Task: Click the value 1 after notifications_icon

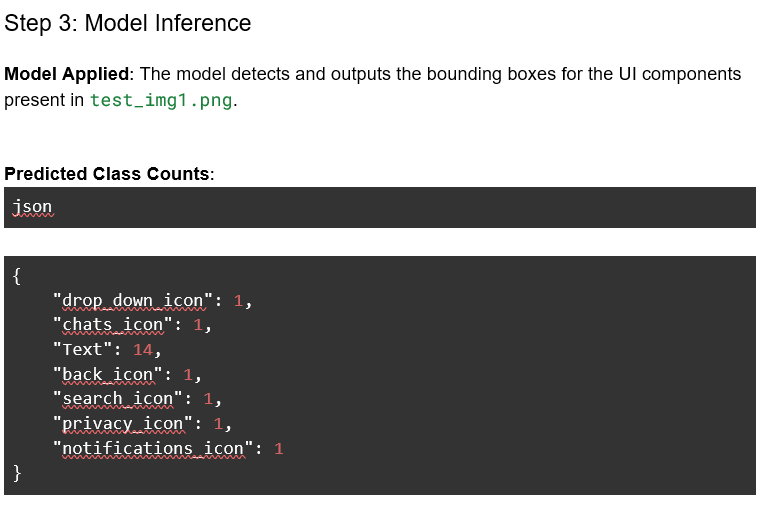Action: (x=279, y=448)
